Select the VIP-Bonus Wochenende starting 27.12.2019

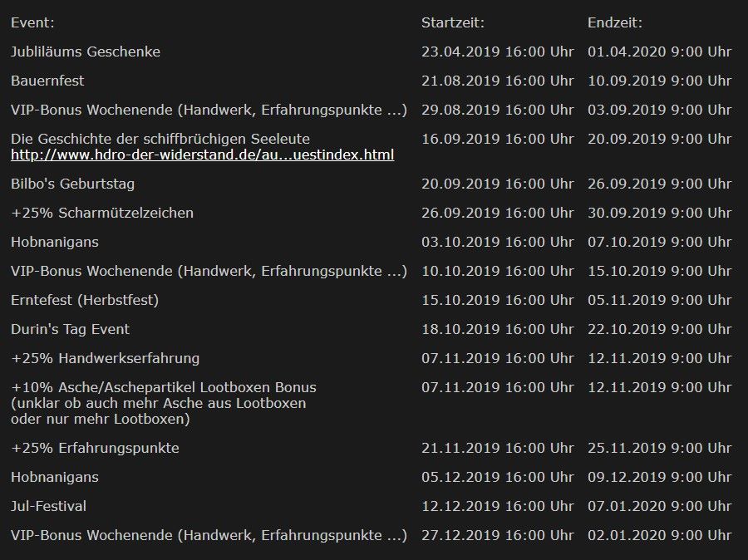pos(209,535)
